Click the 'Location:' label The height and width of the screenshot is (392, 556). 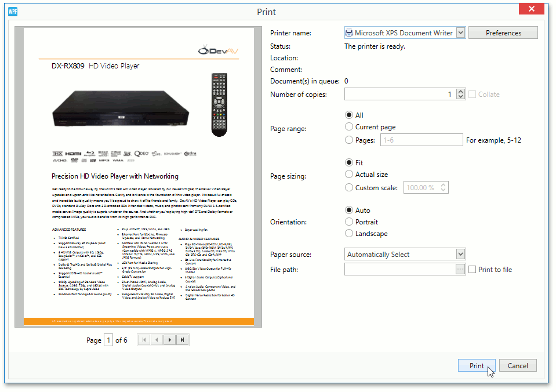[284, 58]
